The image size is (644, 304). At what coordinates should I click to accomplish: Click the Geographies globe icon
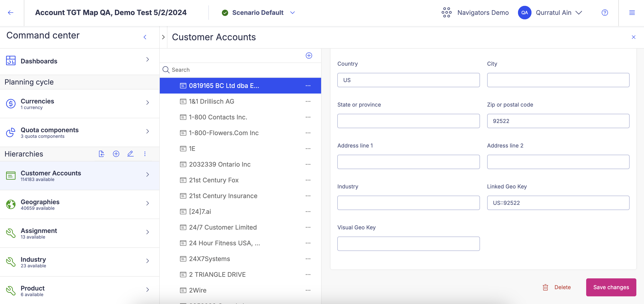tap(11, 204)
